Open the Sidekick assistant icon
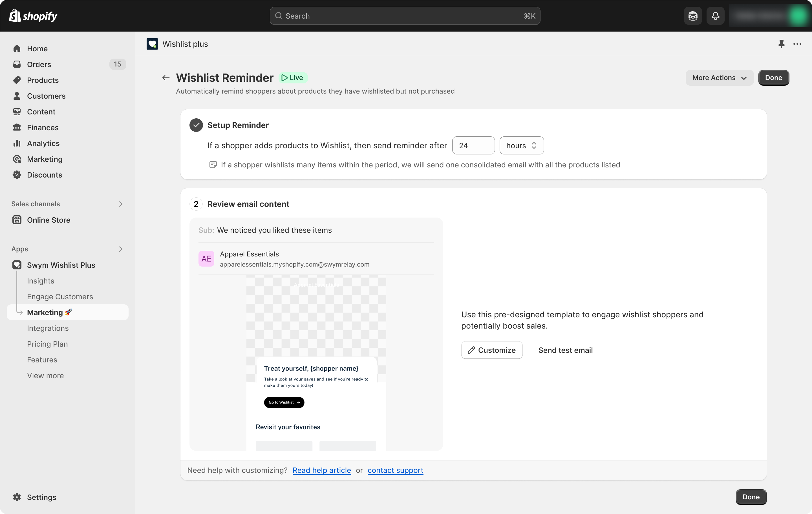The width and height of the screenshot is (812, 514). [x=693, y=16]
